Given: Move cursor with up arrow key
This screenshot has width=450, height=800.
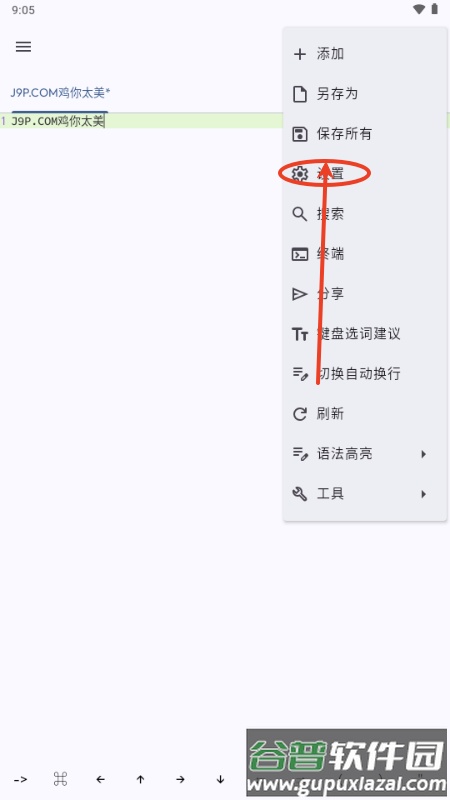Looking at the screenshot, I should click(140, 779).
